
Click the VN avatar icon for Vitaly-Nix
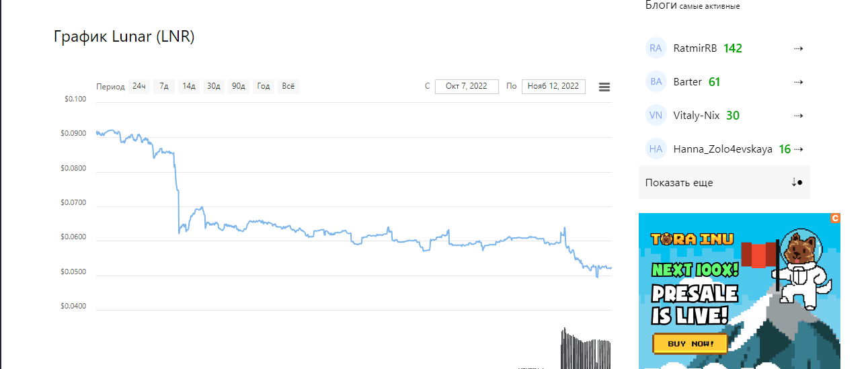pos(656,116)
